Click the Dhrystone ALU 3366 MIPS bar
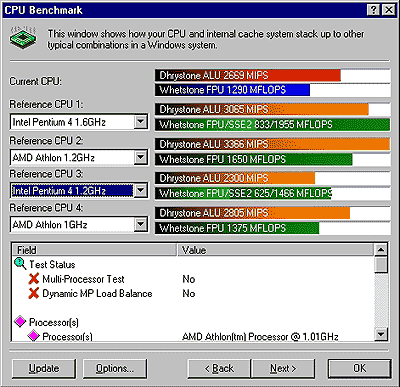Screen dimensions: 400x387 click(x=272, y=144)
